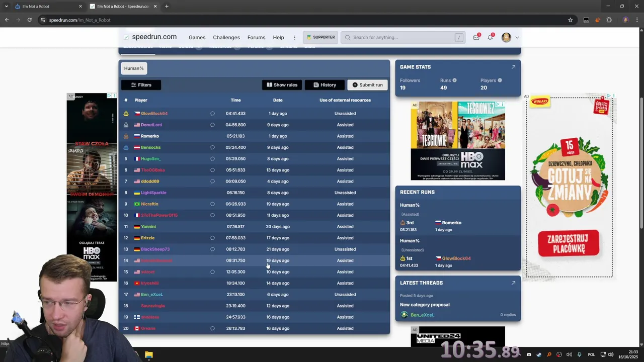Image resolution: width=644 pixels, height=362 pixels.
Task: Open the comment icon on Bensocks's run
Action: pyautogui.click(x=212, y=147)
